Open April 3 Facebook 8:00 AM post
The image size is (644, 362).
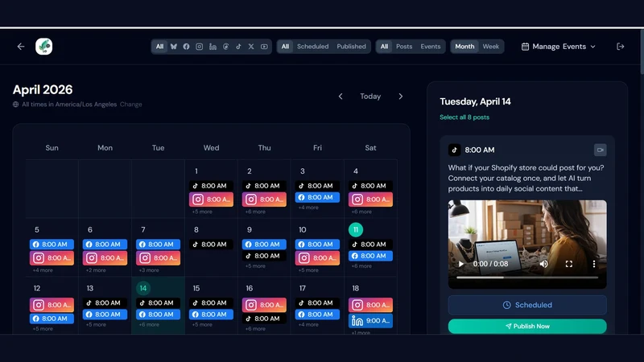click(317, 197)
